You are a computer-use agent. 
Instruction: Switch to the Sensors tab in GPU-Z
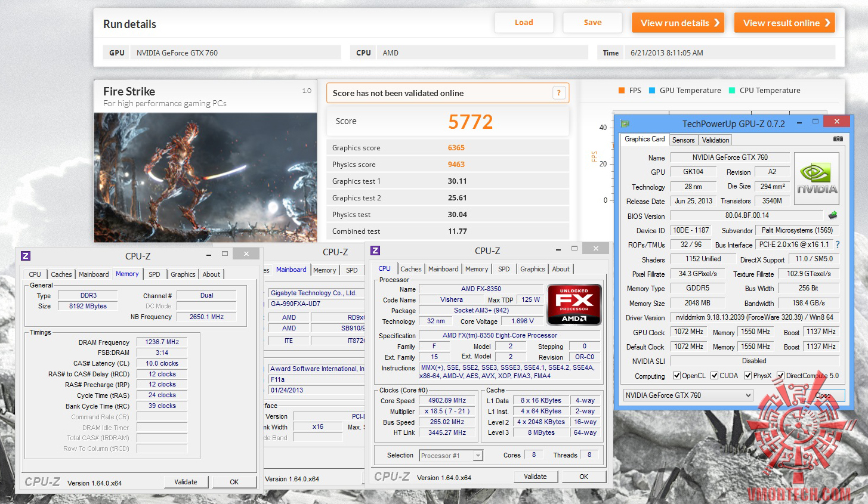[683, 140]
